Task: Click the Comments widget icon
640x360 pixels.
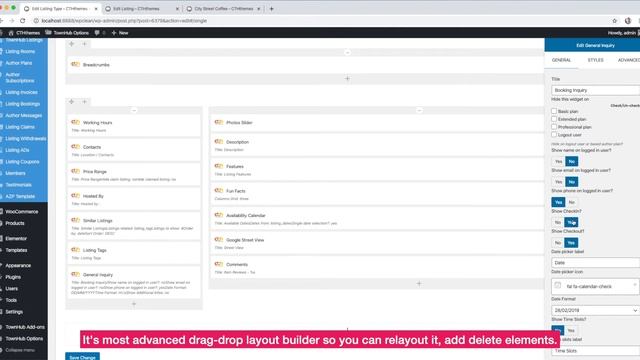Action: click(x=219, y=264)
